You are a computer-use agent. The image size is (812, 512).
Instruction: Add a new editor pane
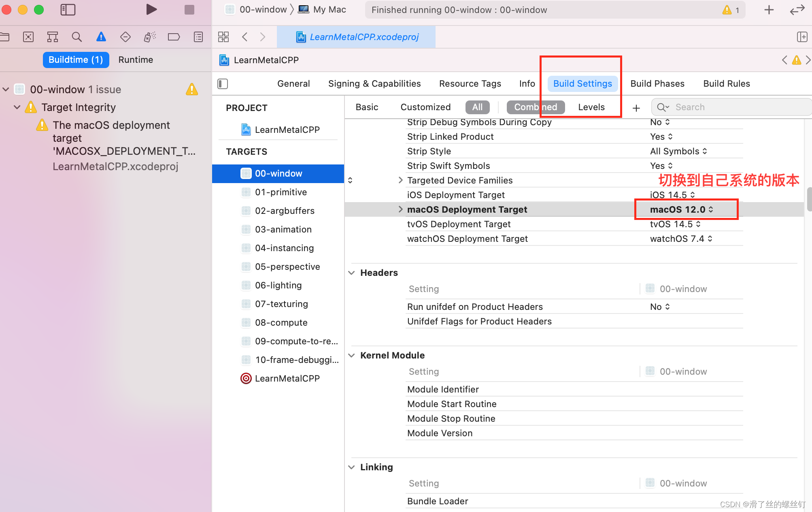click(802, 37)
